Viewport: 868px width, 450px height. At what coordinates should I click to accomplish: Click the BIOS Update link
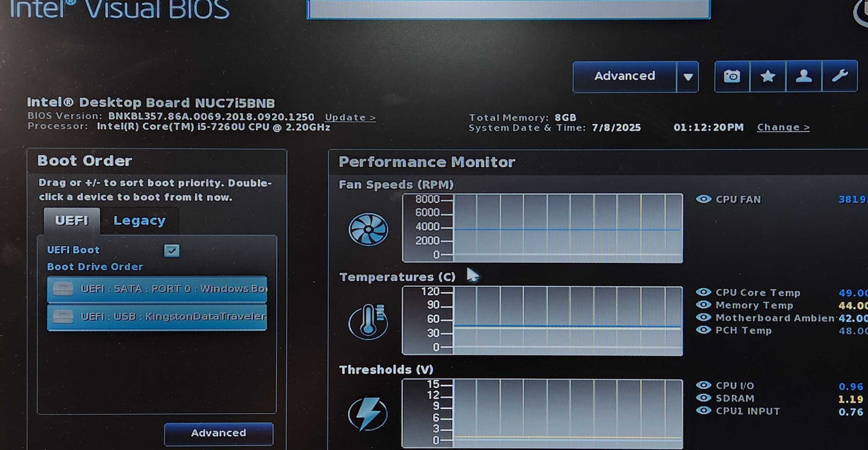pos(350,117)
